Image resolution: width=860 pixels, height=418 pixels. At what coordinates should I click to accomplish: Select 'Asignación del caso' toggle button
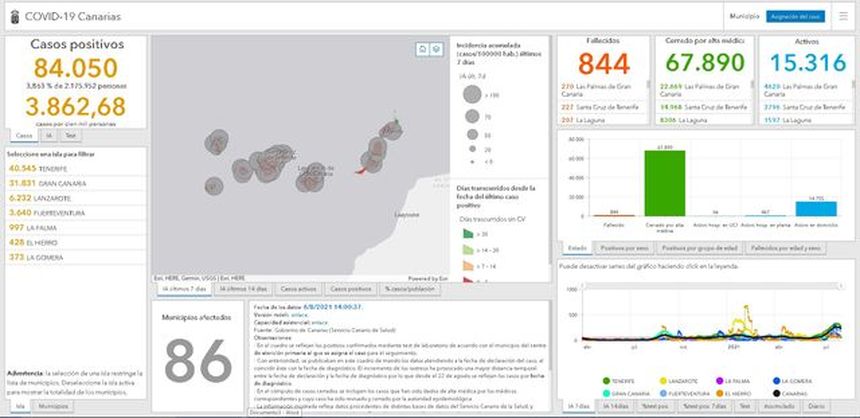[x=796, y=17]
